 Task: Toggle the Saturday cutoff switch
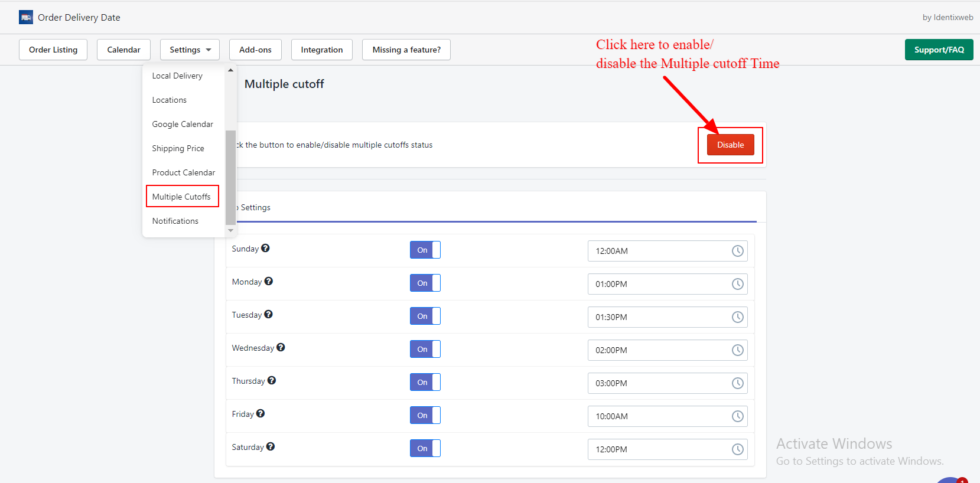tap(425, 448)
